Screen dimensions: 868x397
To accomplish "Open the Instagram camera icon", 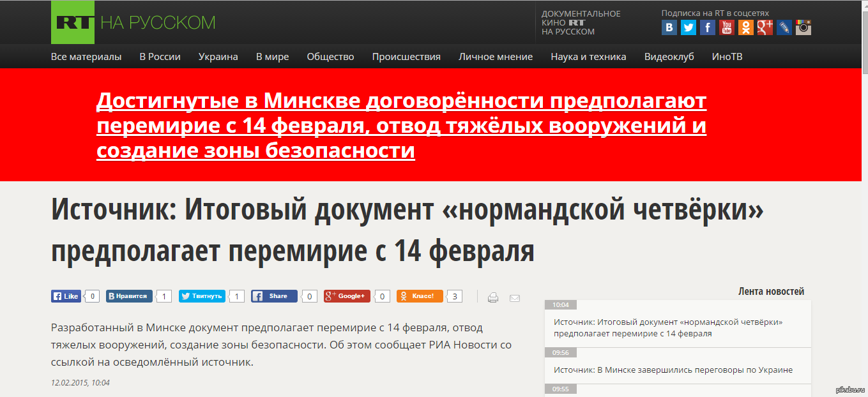I will coord(803,27).
